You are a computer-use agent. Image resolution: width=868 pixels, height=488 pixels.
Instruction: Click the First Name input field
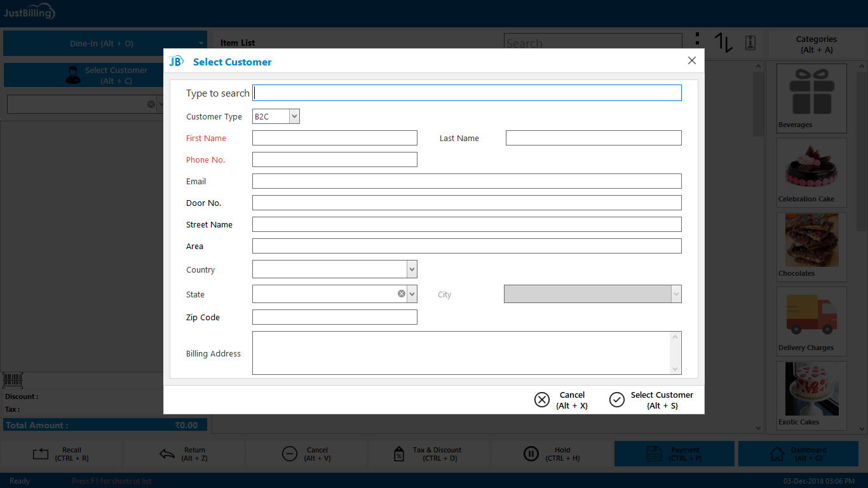tap(335, 138)
